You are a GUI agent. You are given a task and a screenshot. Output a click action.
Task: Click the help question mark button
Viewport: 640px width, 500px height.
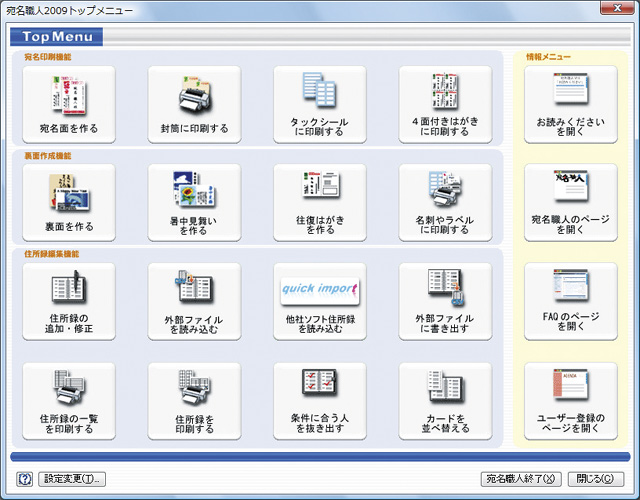pyautogui.click(x=24, y=479)
